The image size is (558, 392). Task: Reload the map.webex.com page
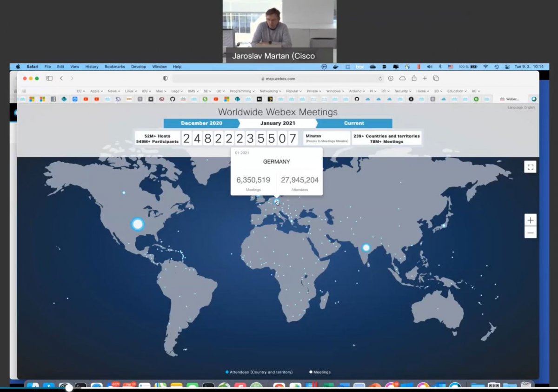point(380,79)
